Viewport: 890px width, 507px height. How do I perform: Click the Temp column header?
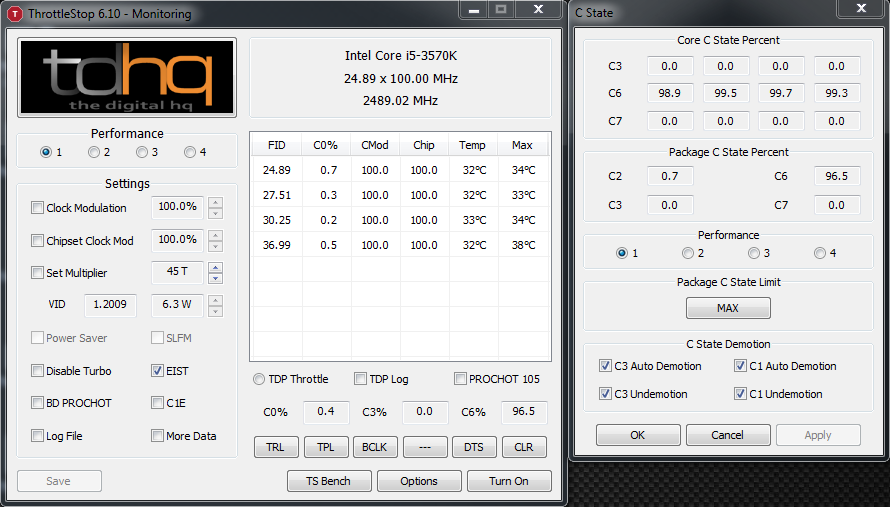coord(473,145)
